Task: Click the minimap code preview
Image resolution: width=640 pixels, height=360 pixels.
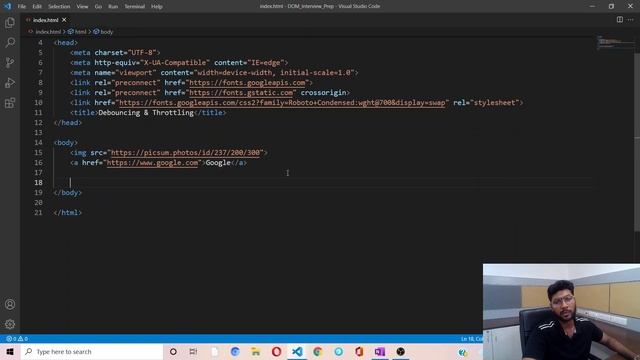Action: (616, 42)
